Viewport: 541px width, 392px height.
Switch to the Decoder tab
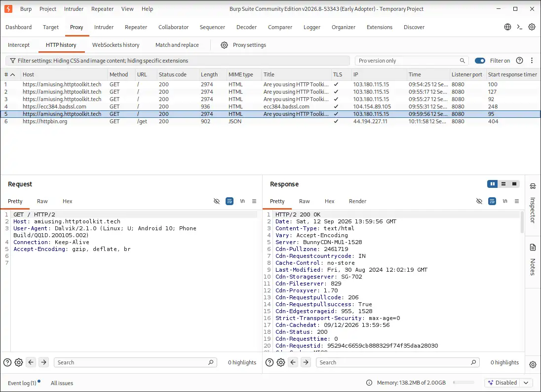[246, 27]
